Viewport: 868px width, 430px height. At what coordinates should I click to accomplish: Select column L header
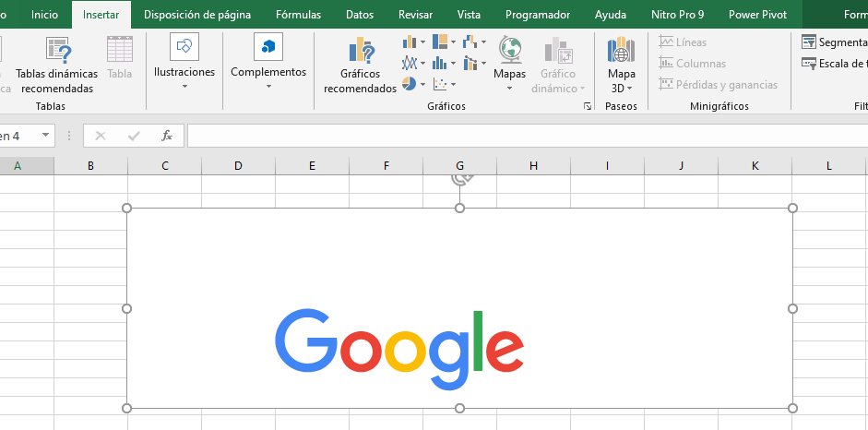click(829, 165)
